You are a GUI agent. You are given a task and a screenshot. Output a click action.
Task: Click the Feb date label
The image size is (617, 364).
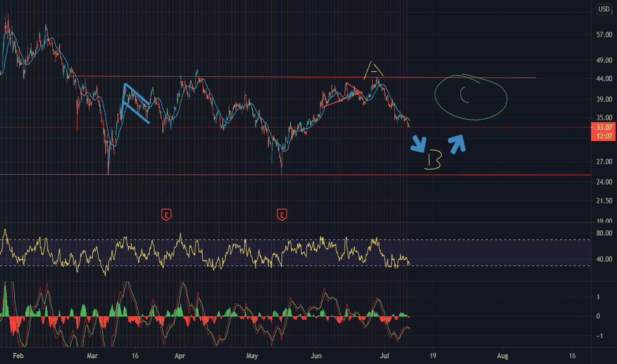pyautogui.click(x=18, y=356)
